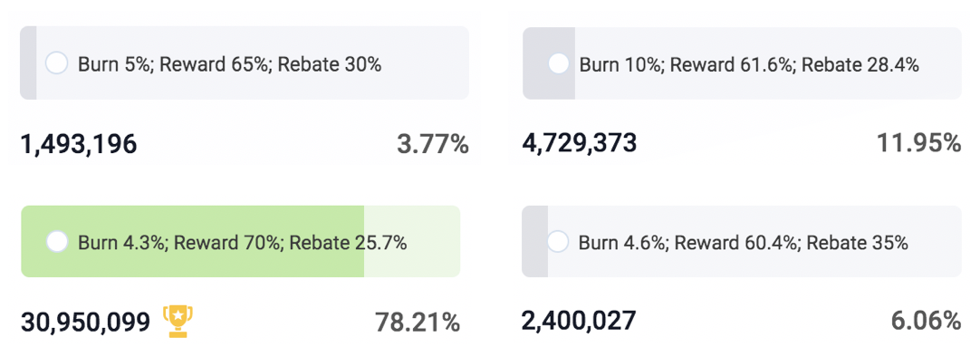Click the thin gray fill sliver on Burn 5% bar
Screen dimensions: 980x357
pos(28,63)
